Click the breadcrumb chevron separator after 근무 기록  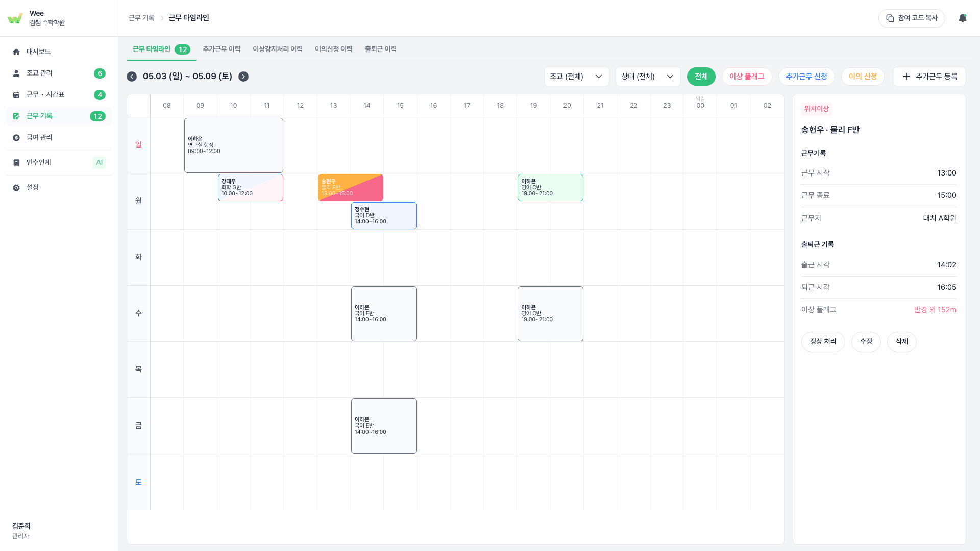(162, 18)
